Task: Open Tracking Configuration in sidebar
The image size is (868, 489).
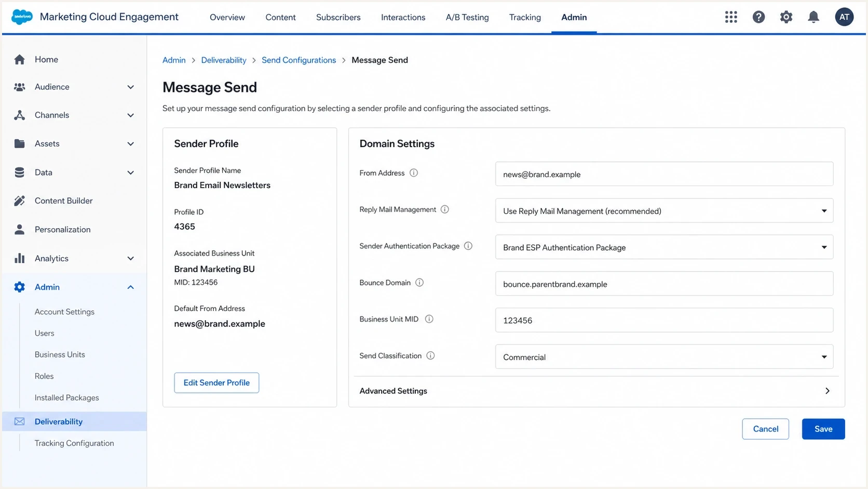Action: [74, 443]
